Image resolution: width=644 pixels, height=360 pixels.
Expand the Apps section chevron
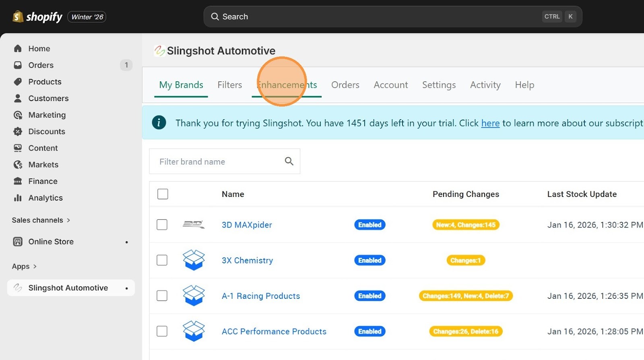click(35, 267)
